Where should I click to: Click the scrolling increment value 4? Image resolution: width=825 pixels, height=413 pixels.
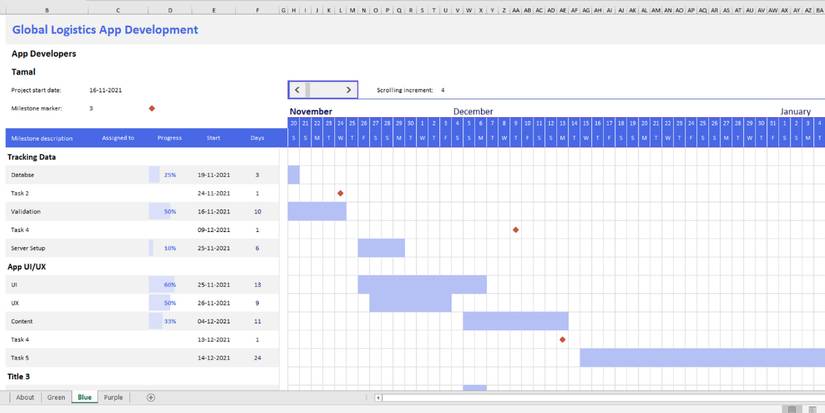tap(442, 90)
